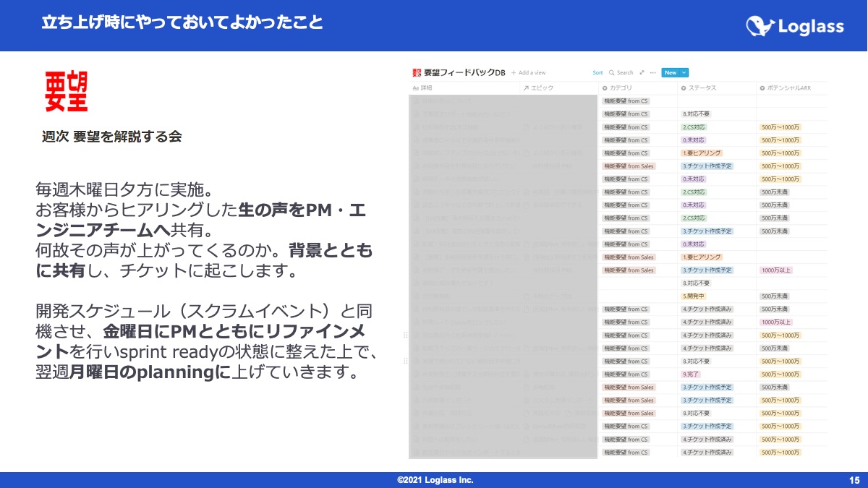Open the エピック column header menu
The height and width of the screenshot is (488, 868).
(x=537, y=88)
